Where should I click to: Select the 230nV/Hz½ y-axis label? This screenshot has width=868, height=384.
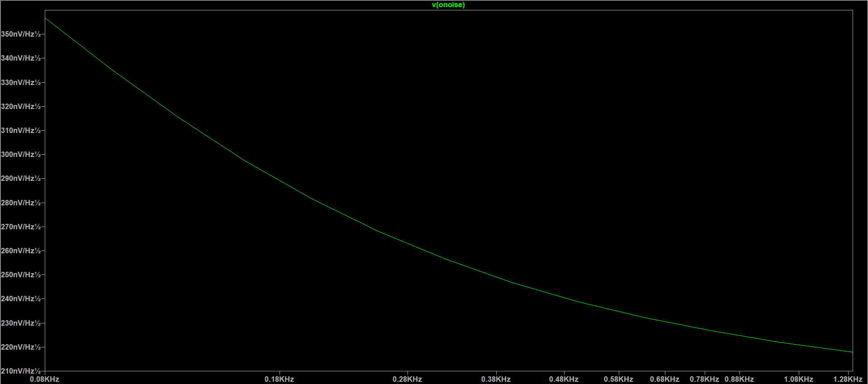coord(21,323)
